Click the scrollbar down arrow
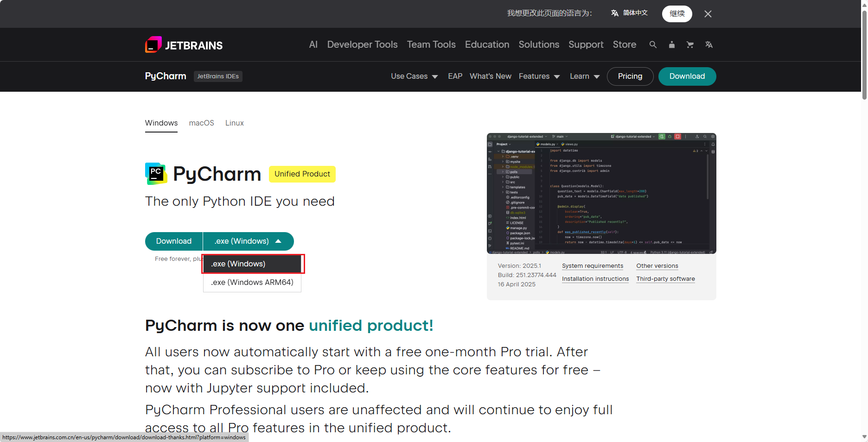The height and width of the screenshot is (442, 868). [x=864, y=436]
